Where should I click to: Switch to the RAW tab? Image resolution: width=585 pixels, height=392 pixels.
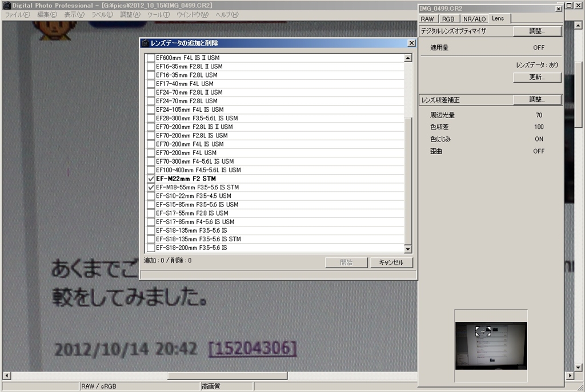pyautogui.click(x=427, y=19)
